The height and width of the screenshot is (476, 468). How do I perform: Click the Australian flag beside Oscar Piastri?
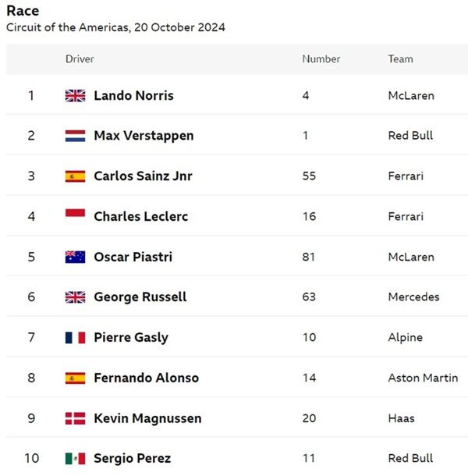click(75, 257)
